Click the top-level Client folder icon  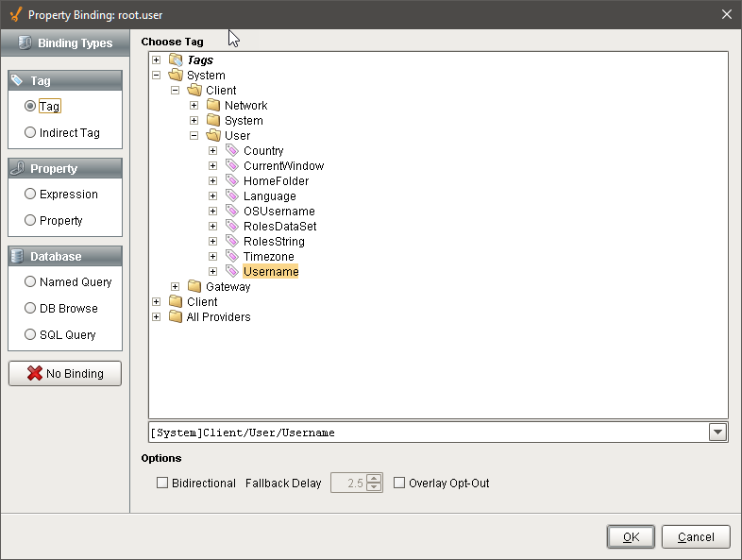(x=176, y=301)
